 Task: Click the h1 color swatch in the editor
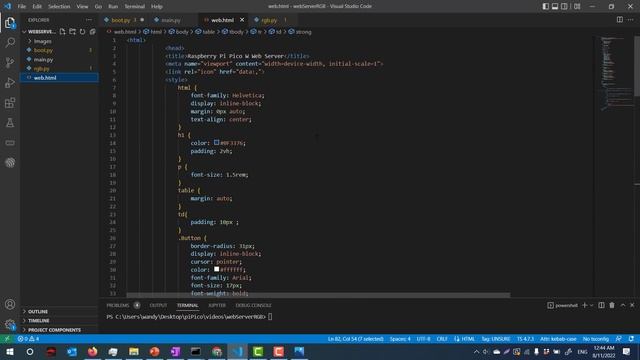tap(217, 142)
